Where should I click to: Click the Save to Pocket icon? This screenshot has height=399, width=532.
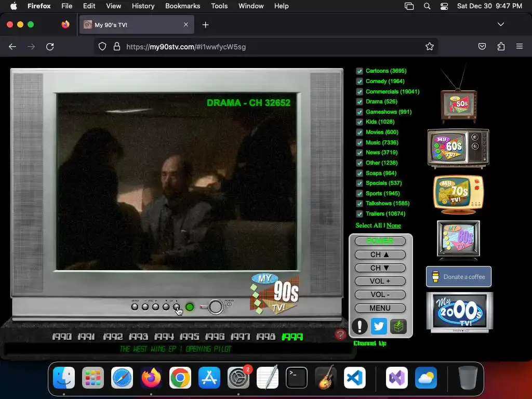tap(482, 46)
